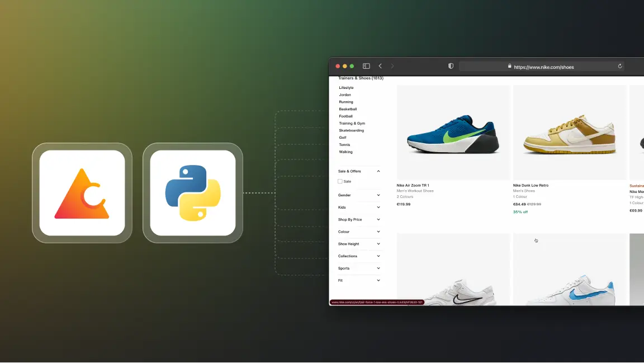The width and height of the screenshot is (644, 363).
Task: Click the browser forward arrow
Action: click(392, 66)
